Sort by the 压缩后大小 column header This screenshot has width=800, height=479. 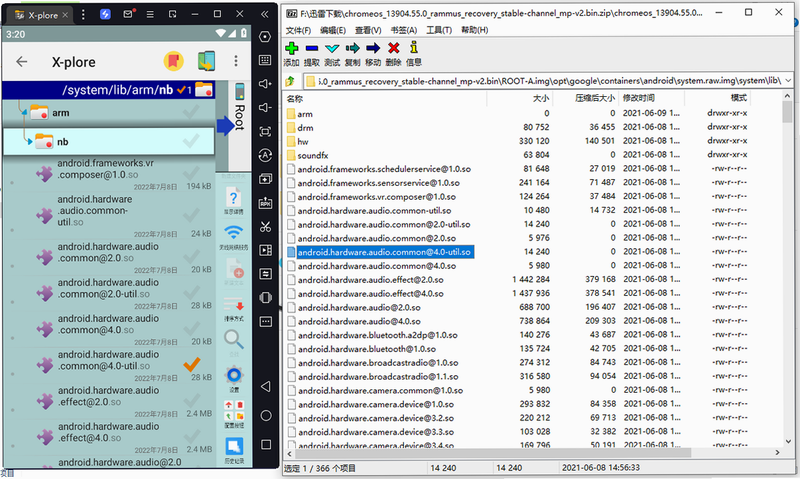click(586, 98)
